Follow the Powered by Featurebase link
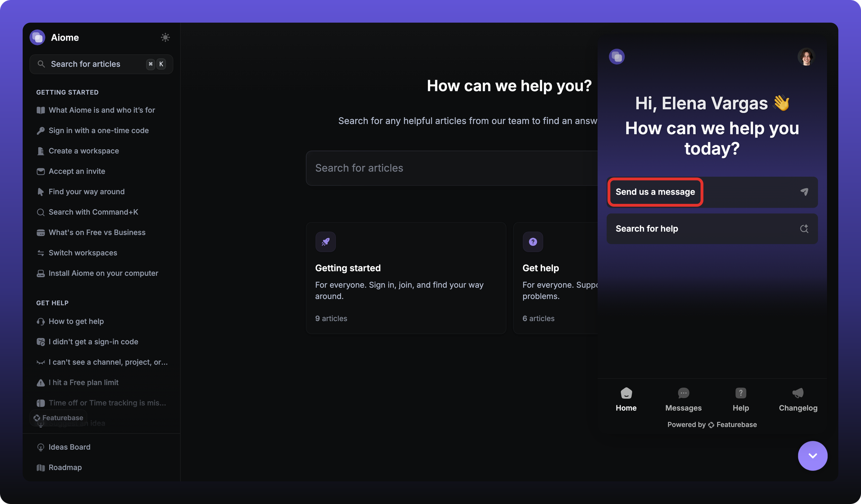This screenshot has height=504, width=861. [712, 425]
